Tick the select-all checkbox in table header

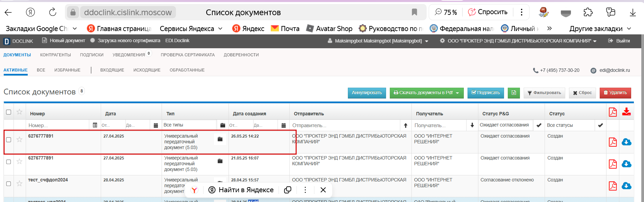click(x=9, y=112)
